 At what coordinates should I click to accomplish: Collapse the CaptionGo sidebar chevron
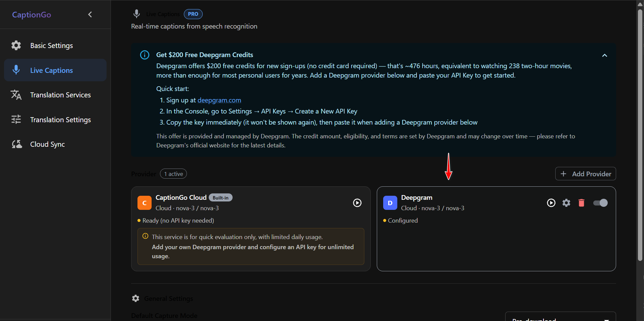tap(90, 14)
